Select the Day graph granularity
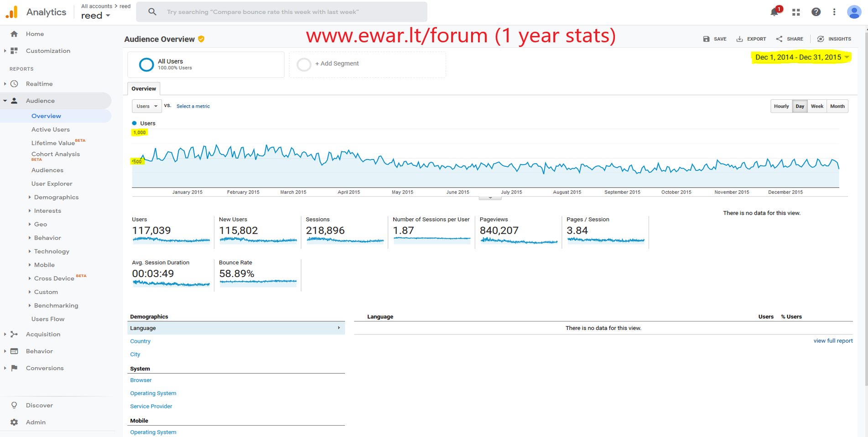 click(800, 106)
